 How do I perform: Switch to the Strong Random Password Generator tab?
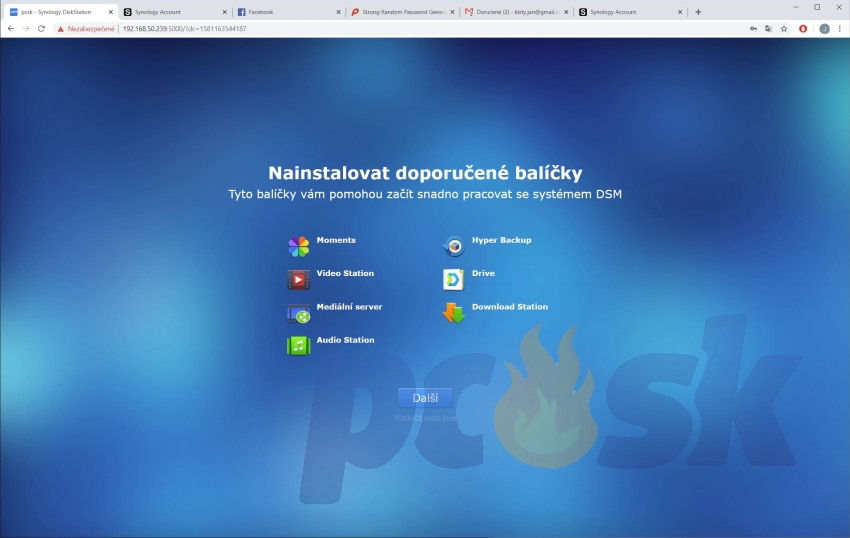(403, 12)
